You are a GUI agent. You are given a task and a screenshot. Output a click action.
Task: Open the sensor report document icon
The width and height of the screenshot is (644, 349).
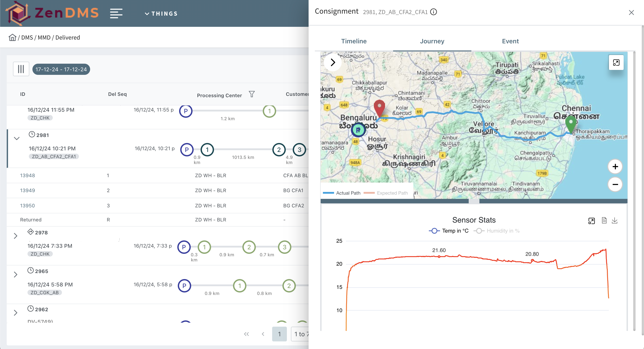coord(604,221)
